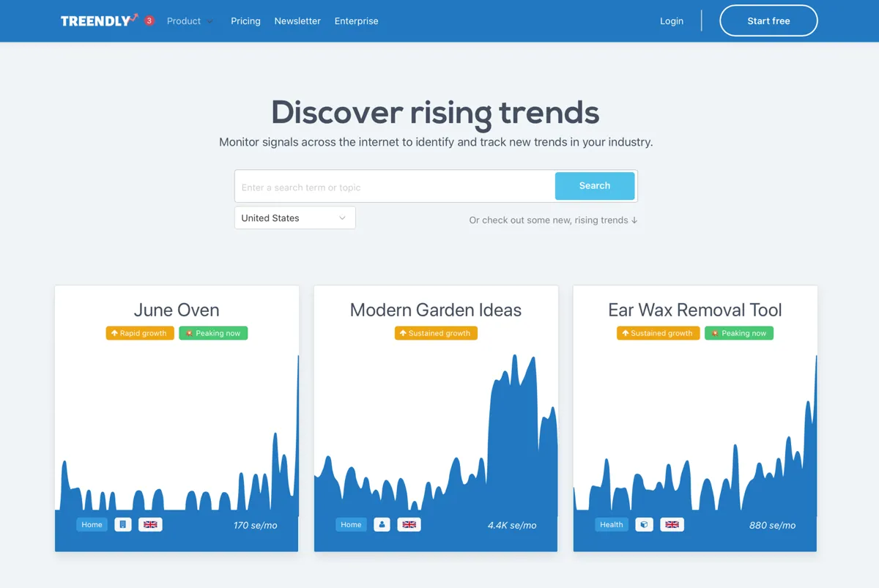Click the device icon on June Oven card
Screen dimensions: 879x588
pyautogui.click(x=123, y=524)
